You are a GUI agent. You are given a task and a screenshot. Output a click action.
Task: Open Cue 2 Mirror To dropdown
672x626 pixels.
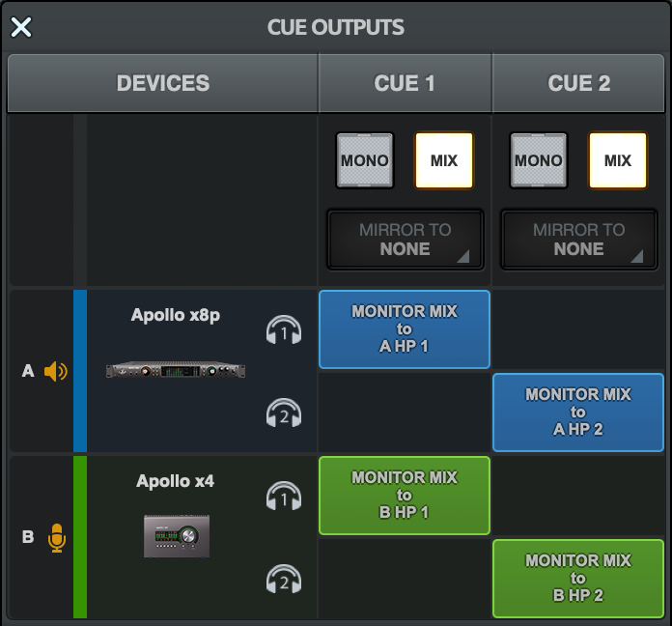578,240
